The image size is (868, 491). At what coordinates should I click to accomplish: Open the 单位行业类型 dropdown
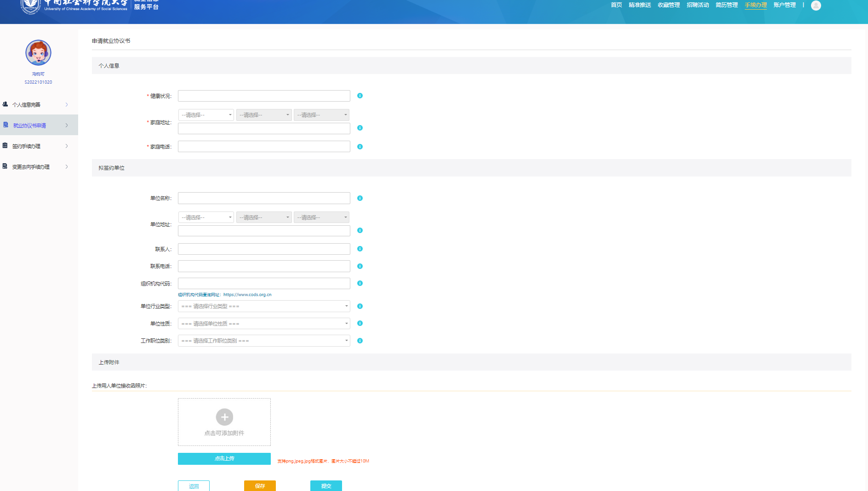pos(264,306)
